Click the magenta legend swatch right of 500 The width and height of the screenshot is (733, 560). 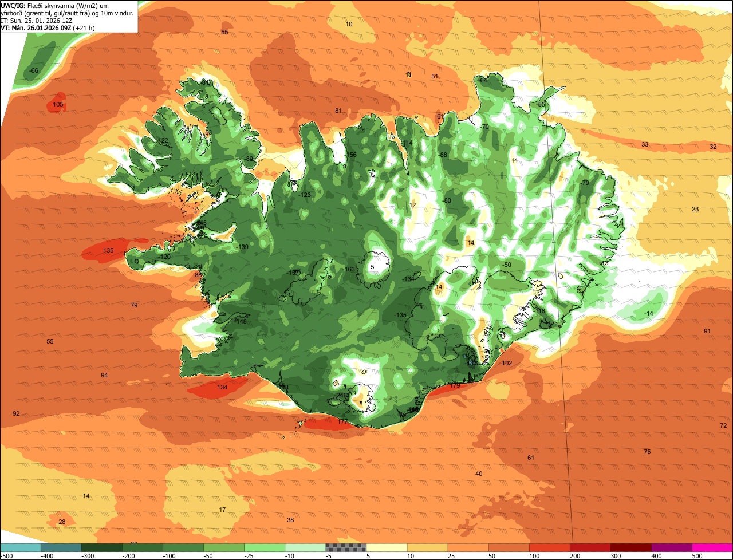pos(712,547)
